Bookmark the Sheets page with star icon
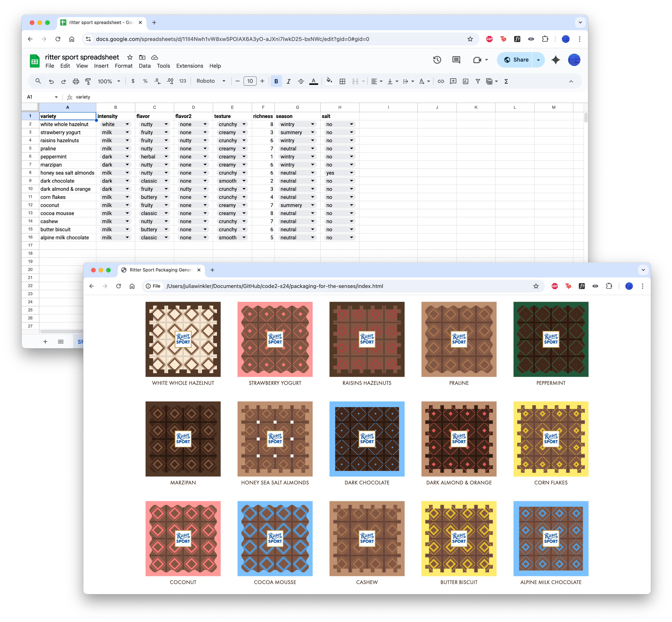 click(470, 39)
